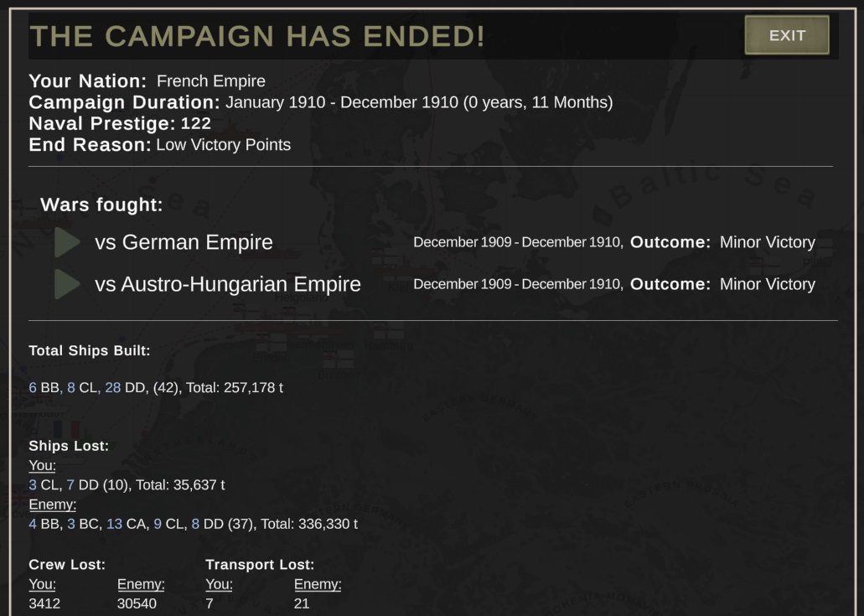Expand the German Empire war details arrow
The height and width of the screenshot is (616, 864).
[x=68, y=242]
